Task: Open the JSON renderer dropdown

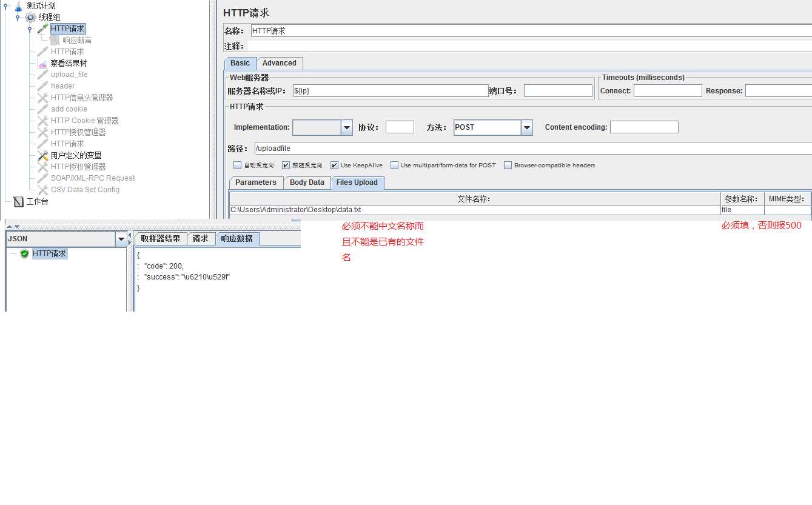Action: (x=120, y=239)
